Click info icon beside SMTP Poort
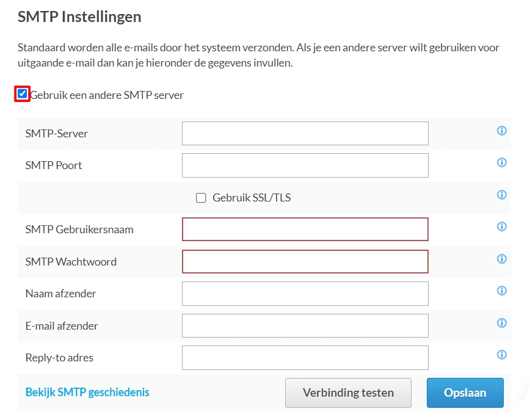 click(x=502, y=162)
